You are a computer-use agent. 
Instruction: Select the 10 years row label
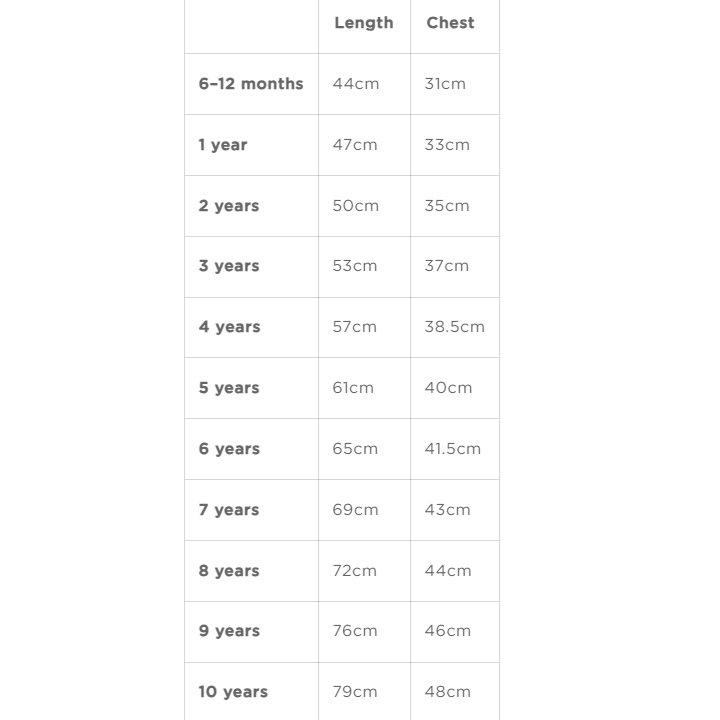click(233, 692)
